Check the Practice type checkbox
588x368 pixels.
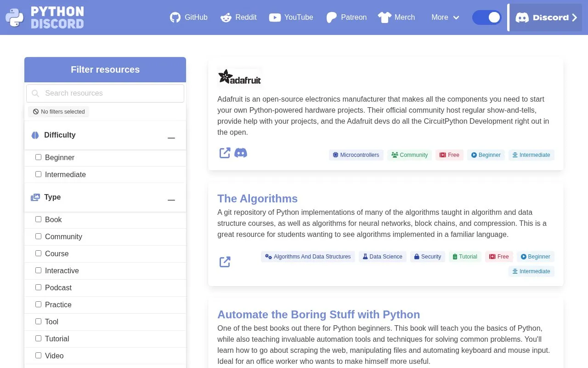(x=39, y=305)
